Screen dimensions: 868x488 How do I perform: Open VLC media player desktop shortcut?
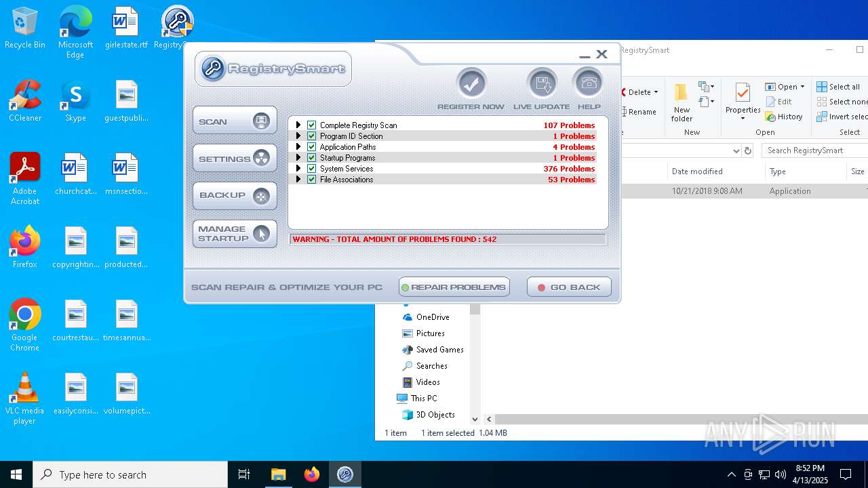click(x=25, y=399)
